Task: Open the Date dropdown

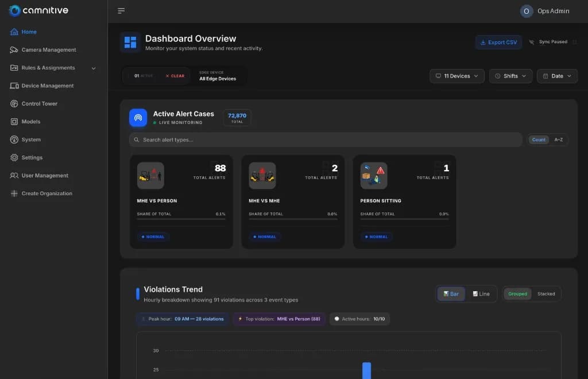Action: pyautogui.click(x=557, y=76)
